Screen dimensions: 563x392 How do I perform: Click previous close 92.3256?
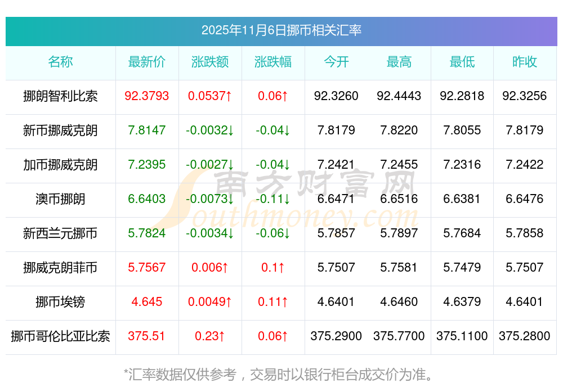(x=525, y=96)
